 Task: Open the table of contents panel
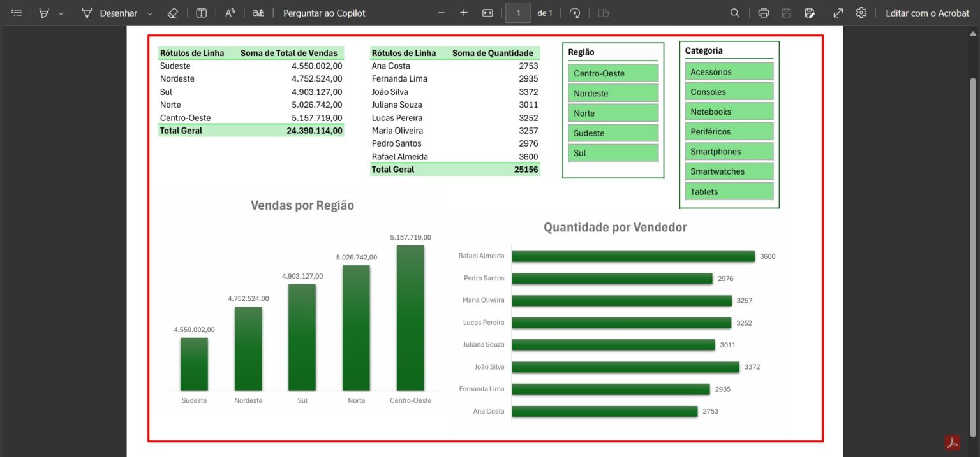pos(17,13)
